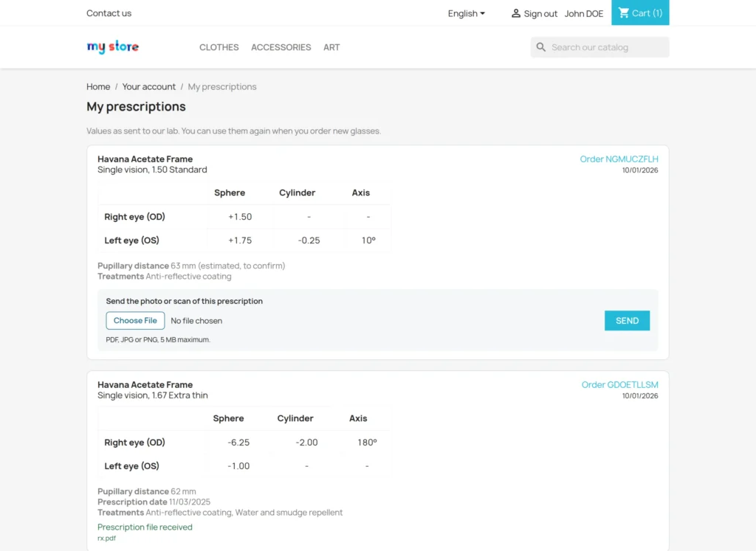Click the Contact us link
The image size is (756, 551).
(109, 13)
